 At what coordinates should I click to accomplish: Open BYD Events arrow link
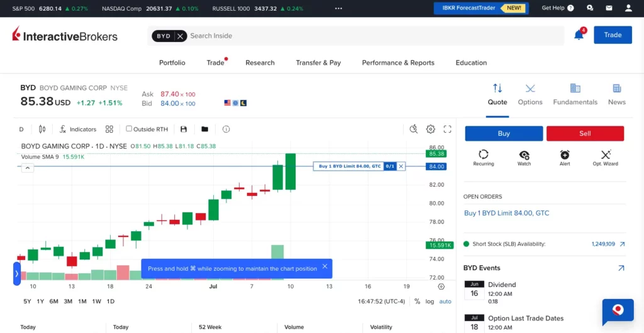pyautogui.click(x=621, y=268)
